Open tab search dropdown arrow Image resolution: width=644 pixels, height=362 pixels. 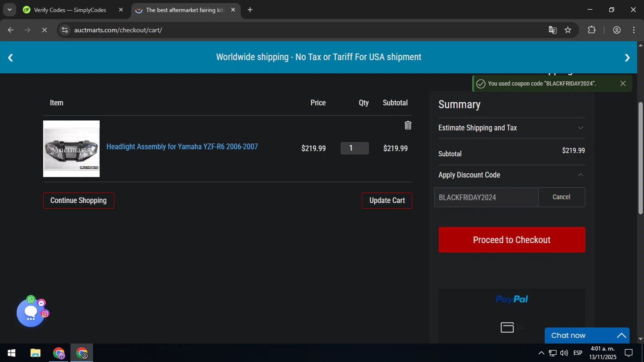(9, 10)
